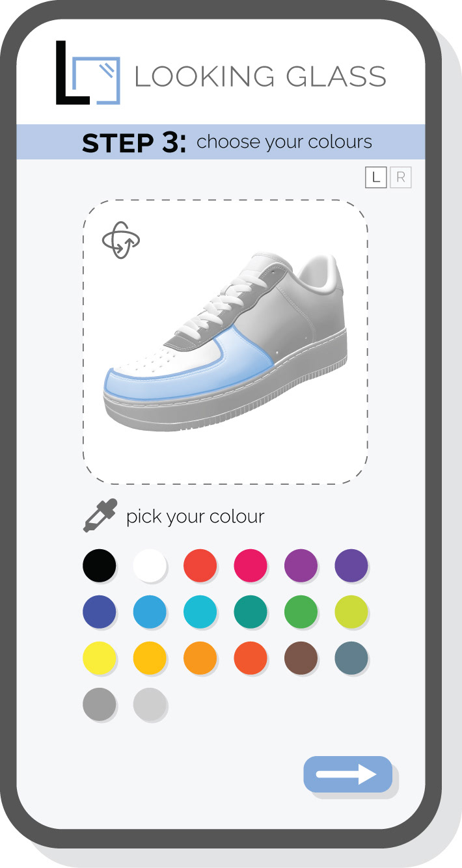Pick the black colour swatch
Screen dimensions: 462x868
click(x=100, y=565)
